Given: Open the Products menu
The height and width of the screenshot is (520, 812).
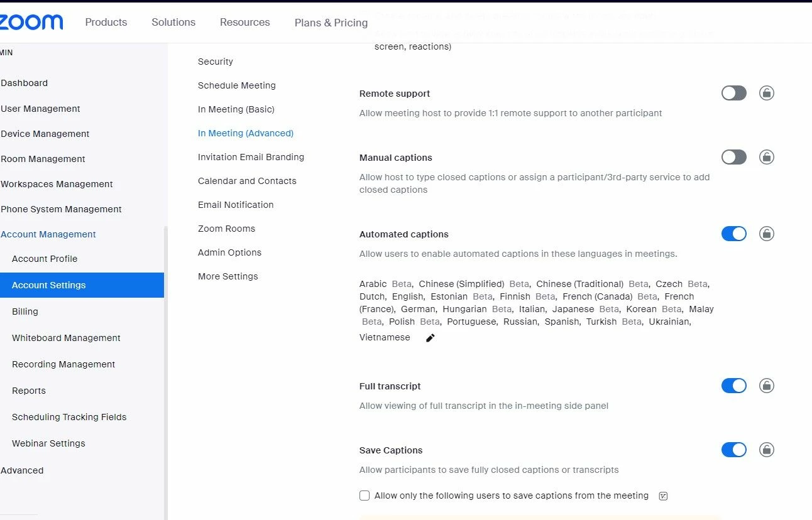Looking at the screenshot, I should coord(106,22).
